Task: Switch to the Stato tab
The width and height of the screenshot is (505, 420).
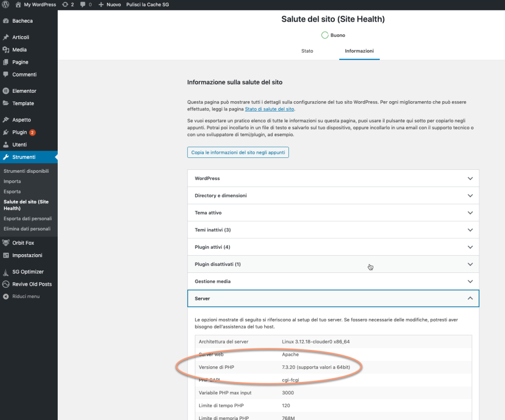Action: [307, 51]
